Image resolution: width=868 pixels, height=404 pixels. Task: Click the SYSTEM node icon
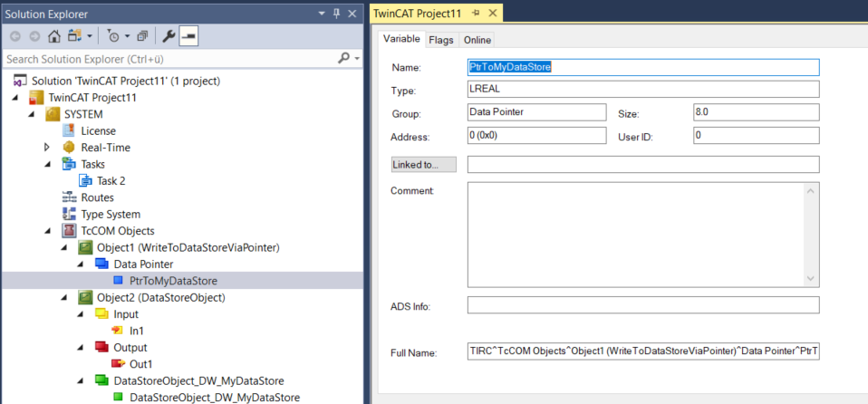[53, 114]
